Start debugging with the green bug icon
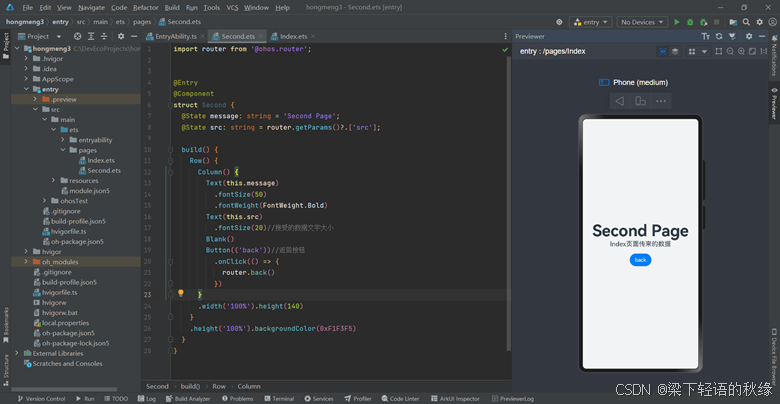 [690, 22]
